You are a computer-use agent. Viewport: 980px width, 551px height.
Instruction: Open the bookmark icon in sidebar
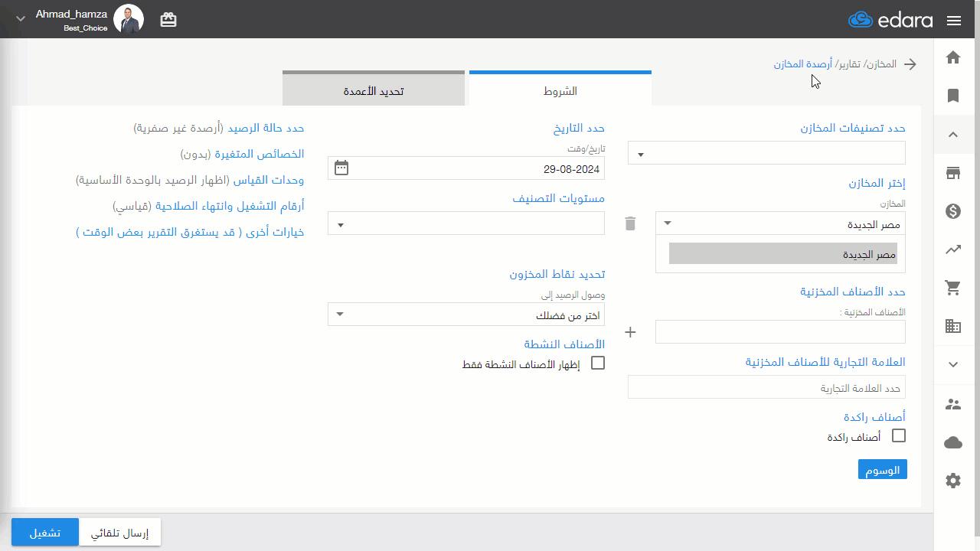point(953,96)
